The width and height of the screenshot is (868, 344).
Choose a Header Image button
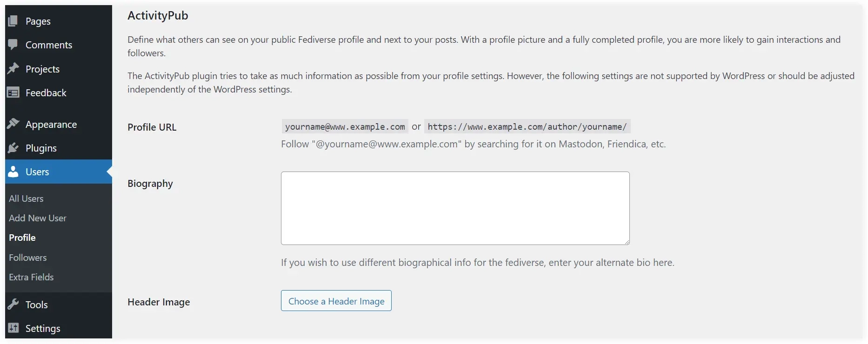coord(336,301)
